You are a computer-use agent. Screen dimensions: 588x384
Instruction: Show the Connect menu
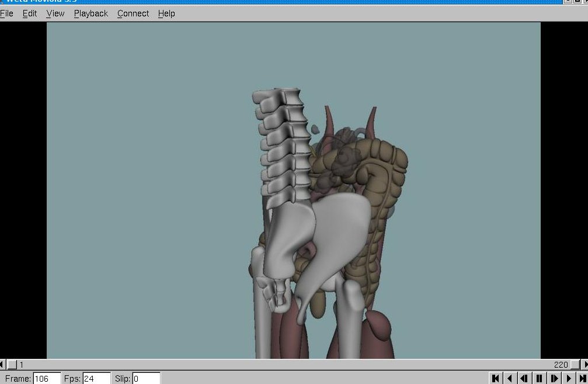(133, 13)
